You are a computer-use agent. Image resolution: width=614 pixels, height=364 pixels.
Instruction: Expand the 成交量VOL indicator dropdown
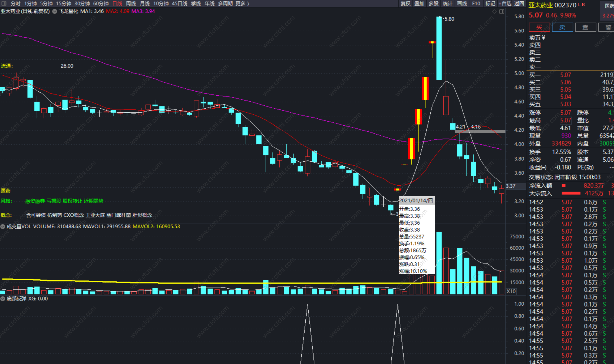(3, 226)
